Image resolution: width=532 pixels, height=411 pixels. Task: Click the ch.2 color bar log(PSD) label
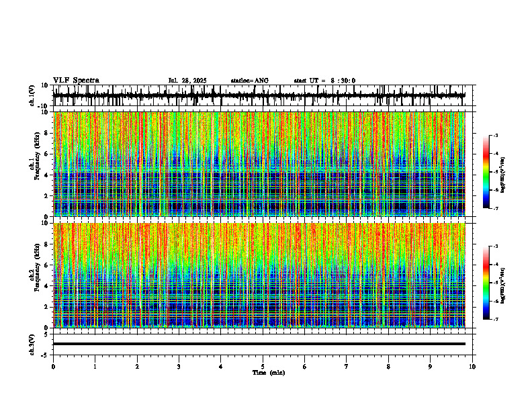(503, 285)
